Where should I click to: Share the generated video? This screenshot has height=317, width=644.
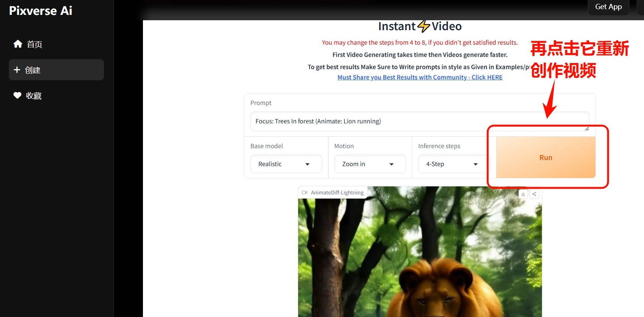[x=534, y=194]
